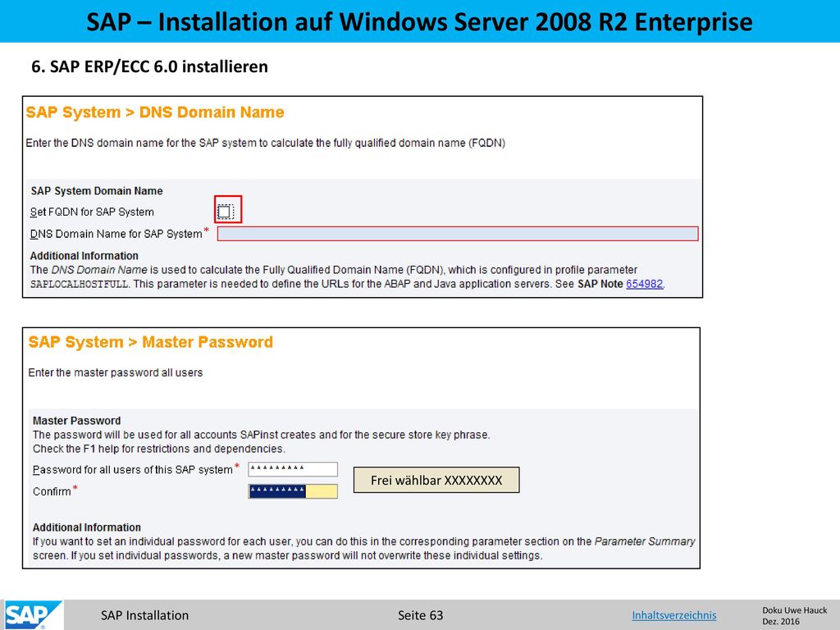The height and width of the screenshot is (630, 840).
Task: Tick the Set FQDN for SAP System checkbox
Action: [x=225, y=211]
